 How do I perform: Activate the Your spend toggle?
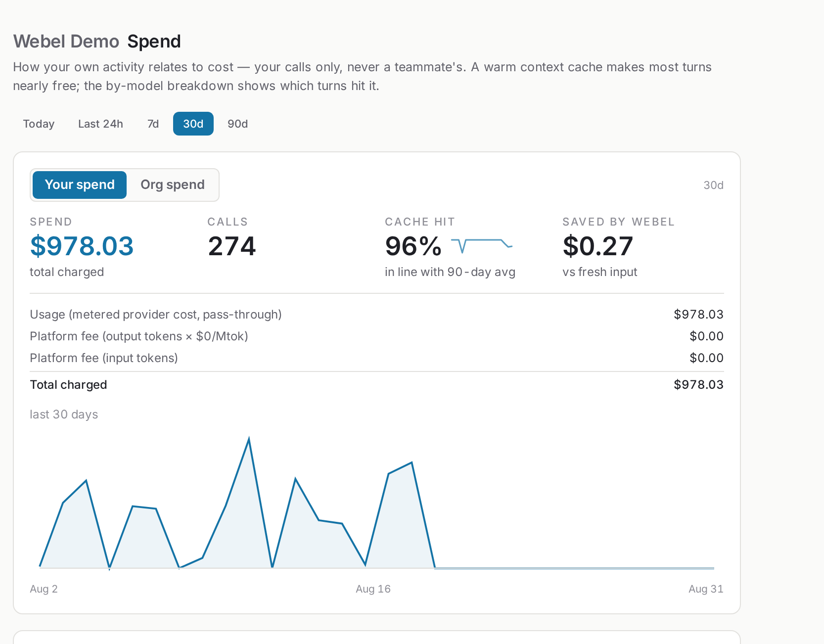[x=80, y=185]
